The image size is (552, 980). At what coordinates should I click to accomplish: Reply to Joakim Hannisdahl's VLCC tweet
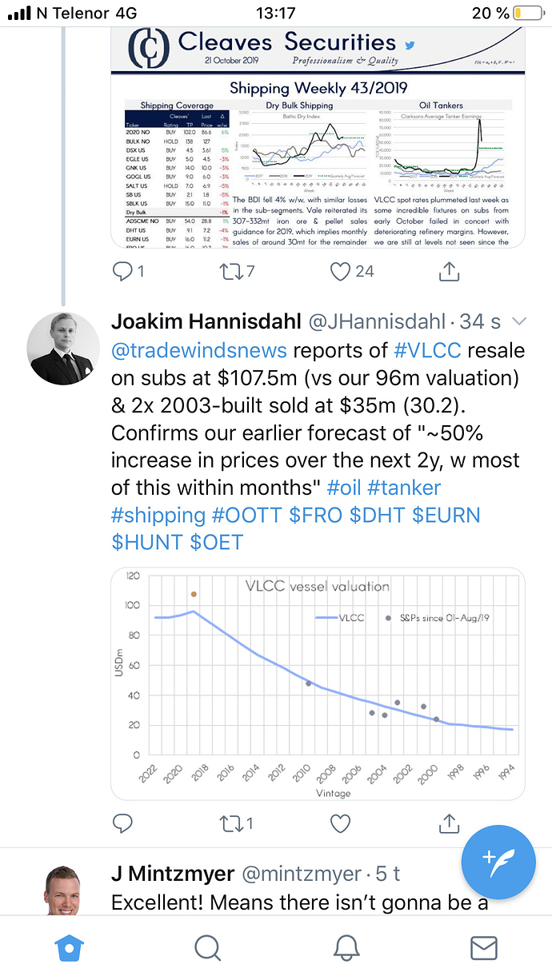coord(122,823)
